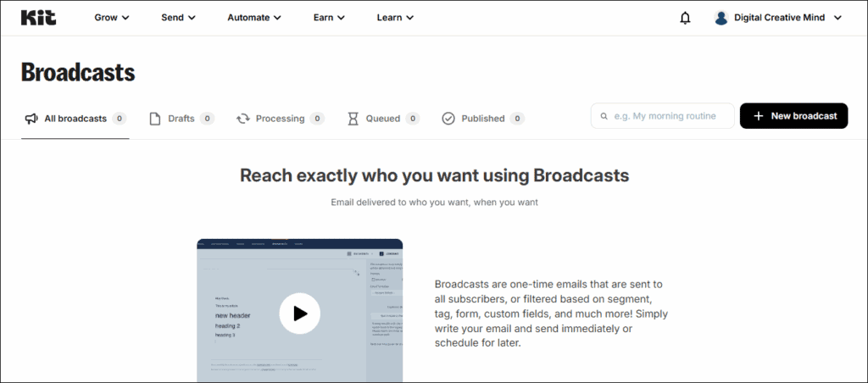Select the All broadcasts tab

(x=75, y=119)
